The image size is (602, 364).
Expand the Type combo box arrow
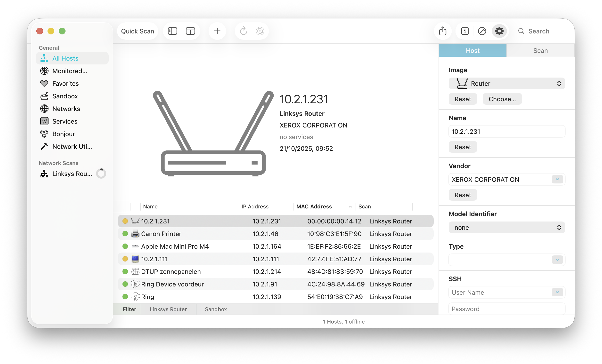[x=557, y=260]
